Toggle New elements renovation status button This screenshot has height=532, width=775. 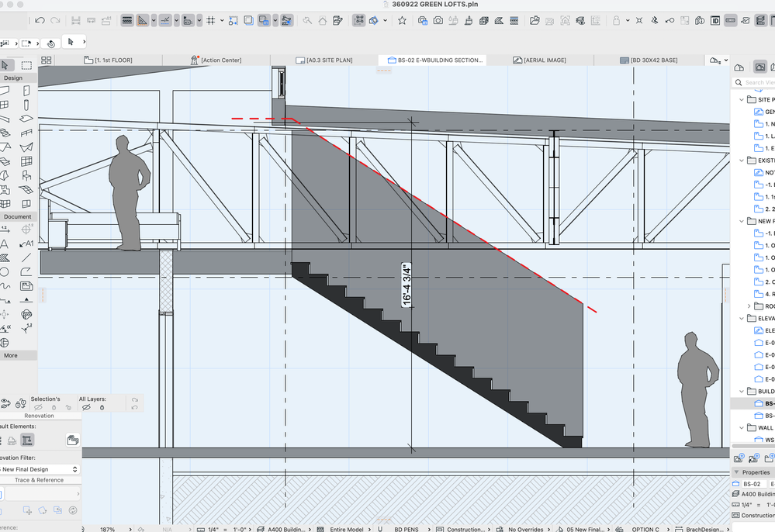[27, 440]
